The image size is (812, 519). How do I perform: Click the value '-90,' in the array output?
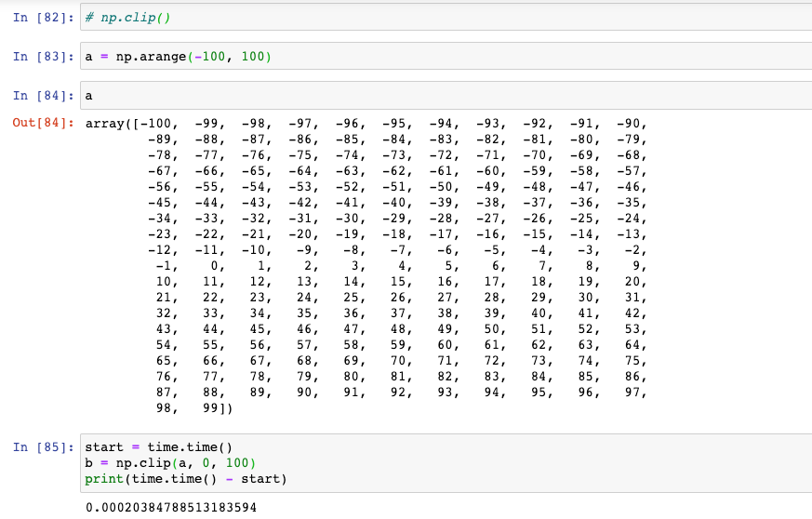pyautogui.click(x=632, y=124)
